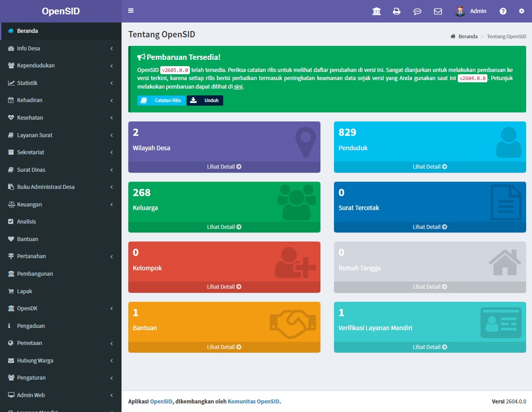Click the Kesehatan heartbeat icon

coord(11,118)
